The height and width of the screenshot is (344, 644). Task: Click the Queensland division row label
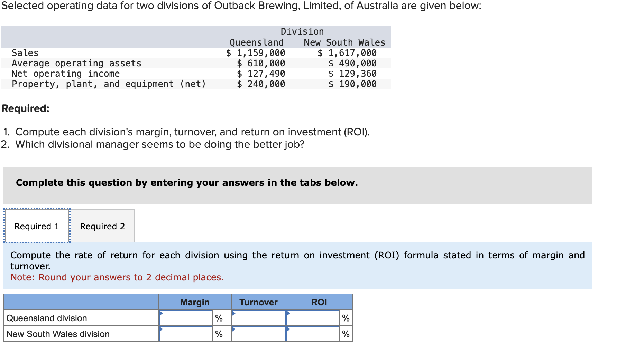(x=47, y=318)
